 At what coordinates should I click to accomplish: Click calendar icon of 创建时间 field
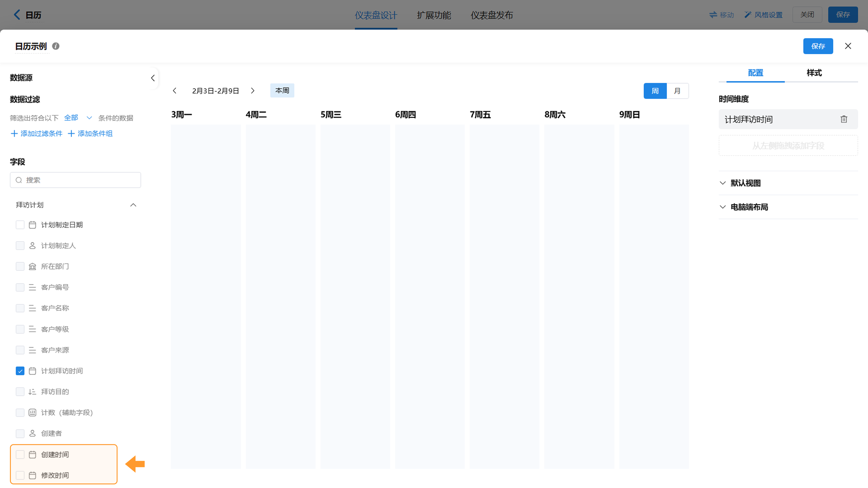[32, 454]
